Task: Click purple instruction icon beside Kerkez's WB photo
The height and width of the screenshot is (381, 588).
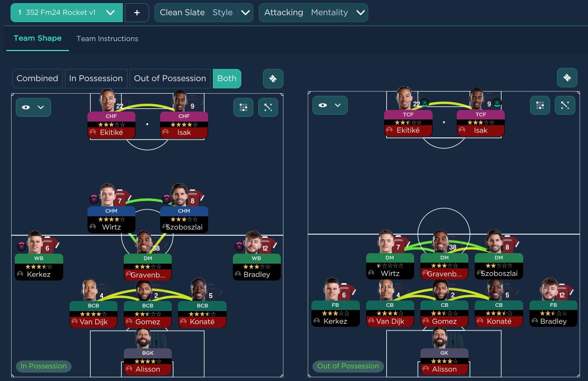Action: 22,246
